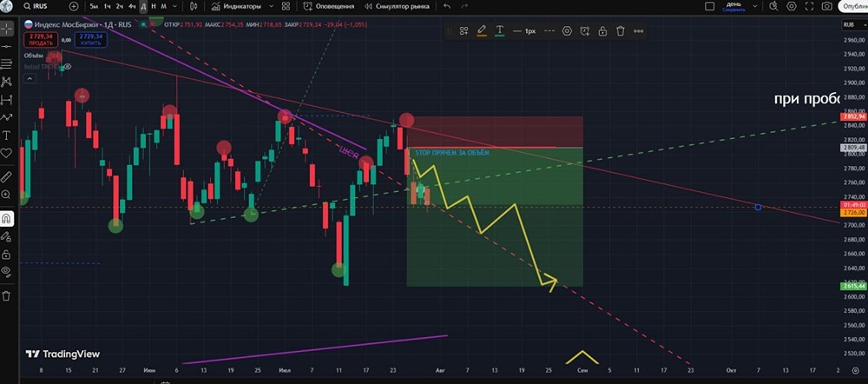This screenshot has width=868, height=384.
Task: Open the quick search icon
Action: [774, 7]
